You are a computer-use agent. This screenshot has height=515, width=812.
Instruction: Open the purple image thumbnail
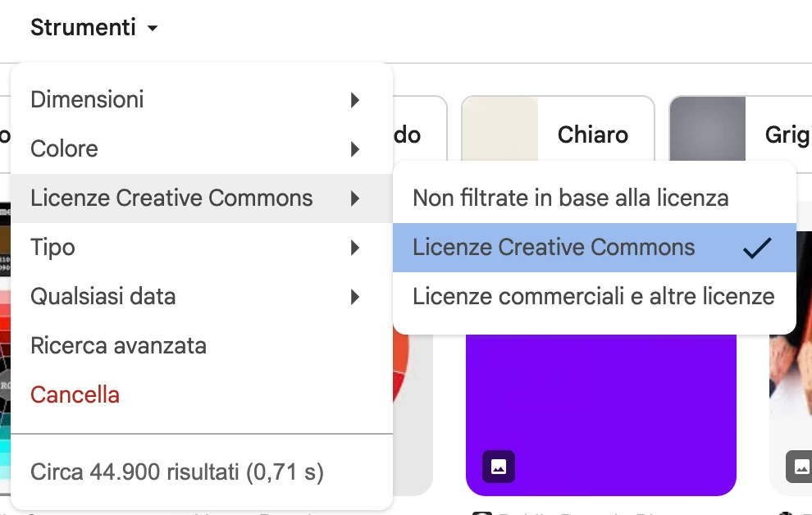tap(600, 415)
